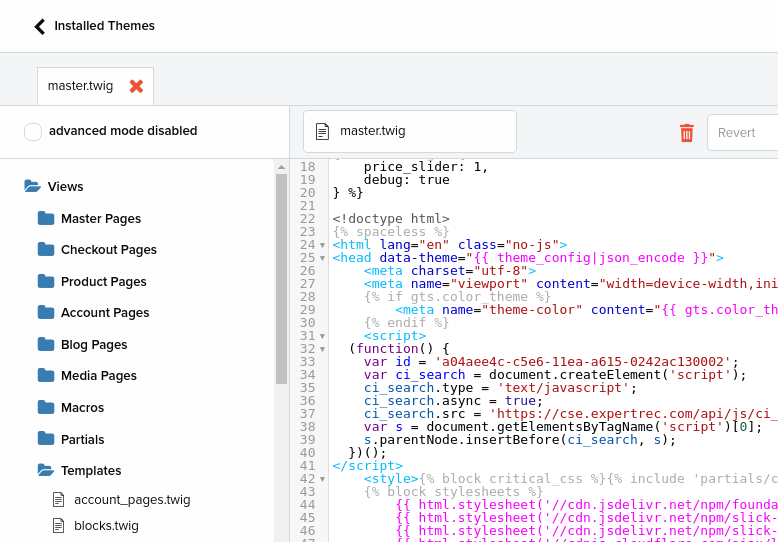
Task: Fold the function at line 32
Action: (x=323, y=349)
